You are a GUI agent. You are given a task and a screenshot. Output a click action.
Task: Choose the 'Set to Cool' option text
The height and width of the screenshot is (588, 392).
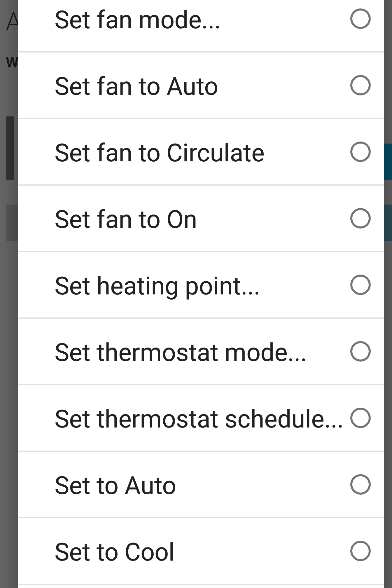[x=114, y=552]
